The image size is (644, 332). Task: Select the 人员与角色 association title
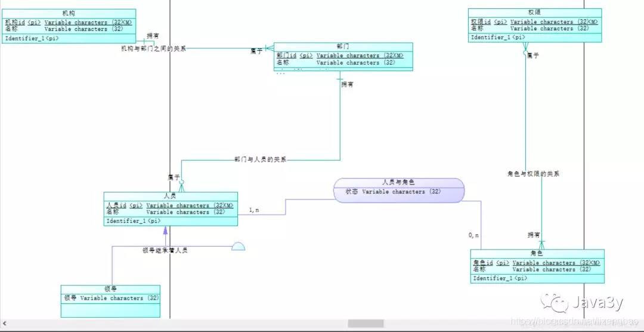click(x=398, y=182)
